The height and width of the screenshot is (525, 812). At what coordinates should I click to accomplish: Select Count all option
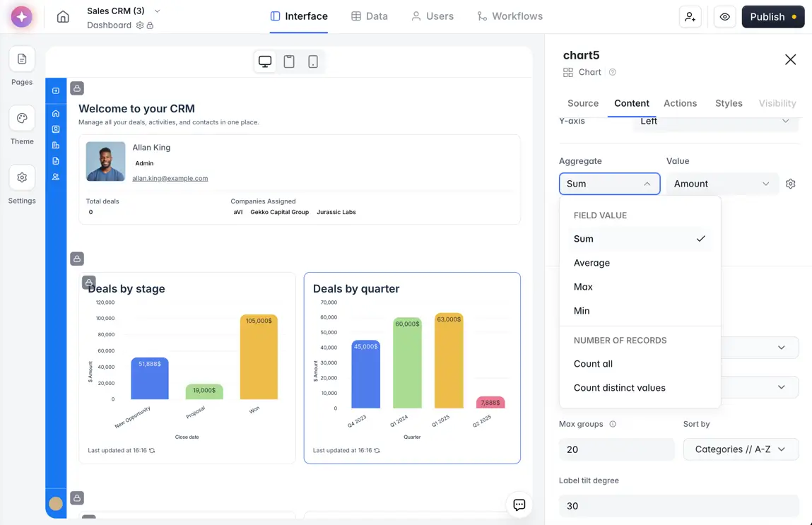[x=640, y=364]
